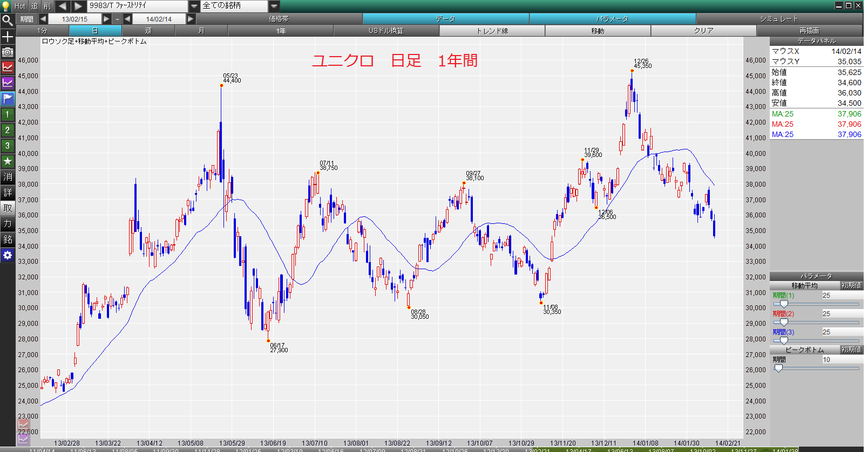
Task: Click the green MA:25 row
Action: 816,114
